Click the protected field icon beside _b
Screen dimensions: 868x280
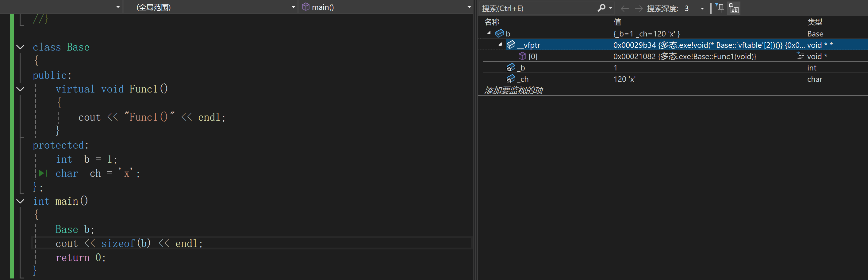(x=511, y=68)
